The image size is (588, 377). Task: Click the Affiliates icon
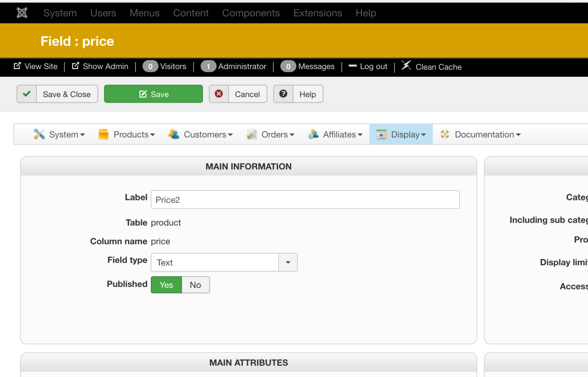pyautogui.click(x=313, y=134)
